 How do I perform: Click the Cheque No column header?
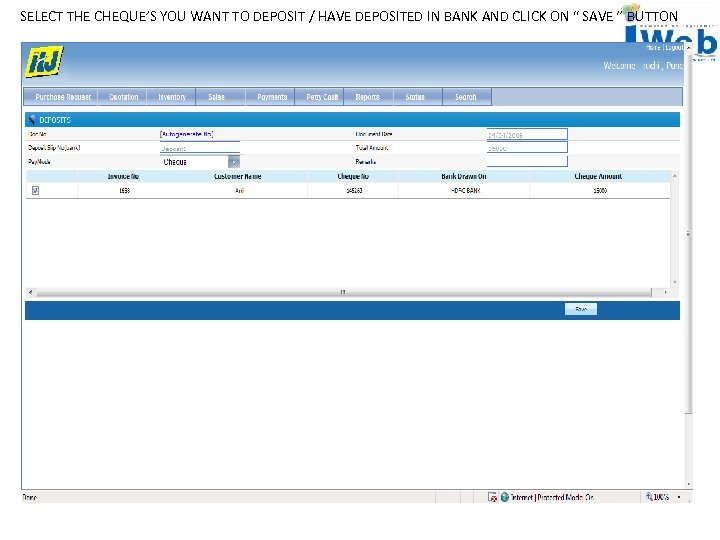pyautogui.click(x=353, y=176)
